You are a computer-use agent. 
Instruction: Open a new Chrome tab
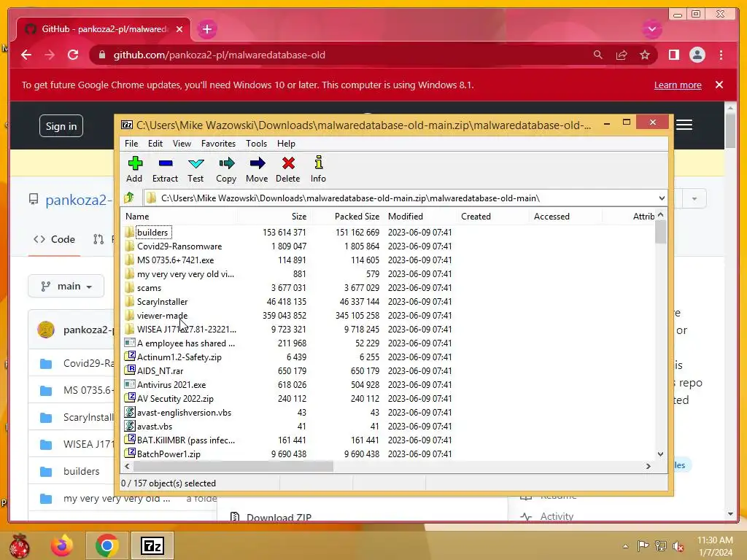(x=206, y=29)
